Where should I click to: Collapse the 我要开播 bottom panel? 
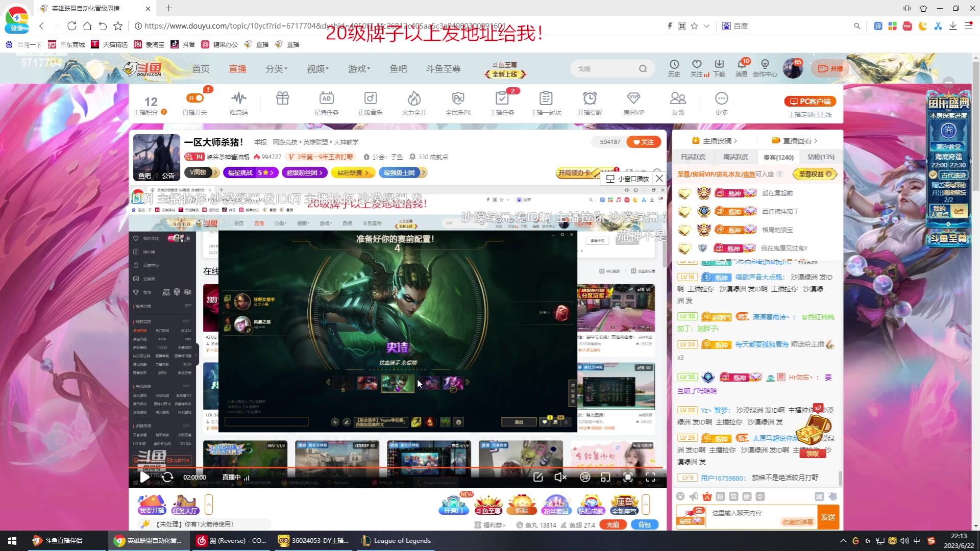coord(209,504)
